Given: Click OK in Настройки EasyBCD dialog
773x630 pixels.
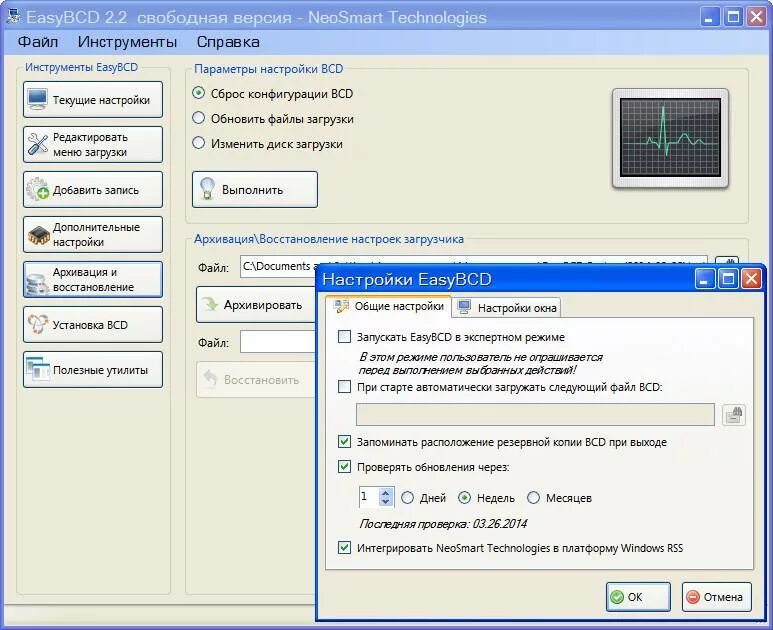Looking at the screenshot, I should coord(638,597).
